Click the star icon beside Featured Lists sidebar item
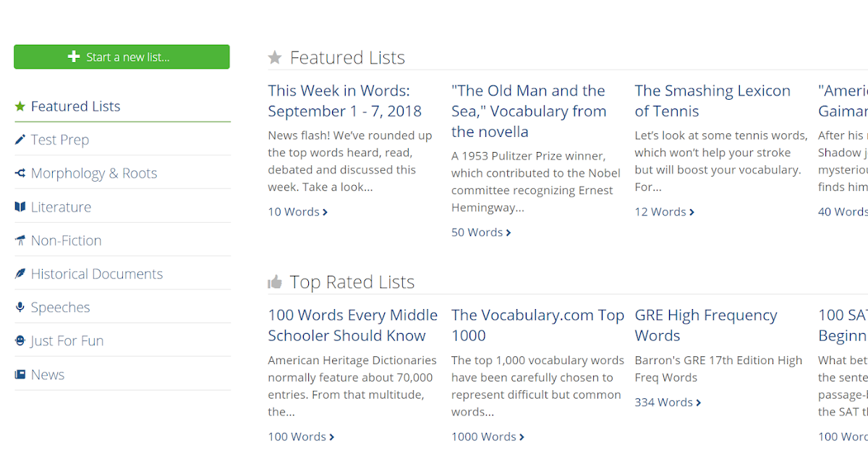Viewport: 868px width, 456px height. 20,106
